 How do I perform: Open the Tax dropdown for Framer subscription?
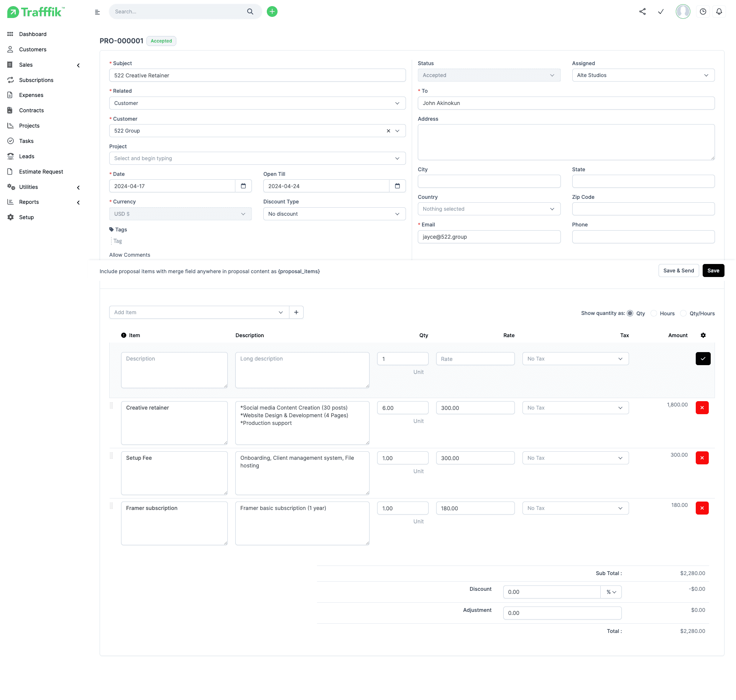(x=575, y=508)
